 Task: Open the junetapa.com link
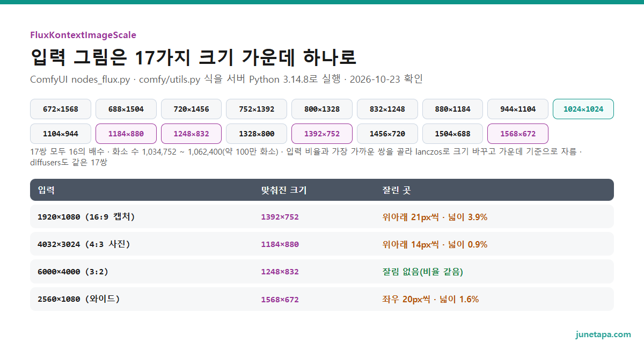pyautogui.click(x=603, y=334)
